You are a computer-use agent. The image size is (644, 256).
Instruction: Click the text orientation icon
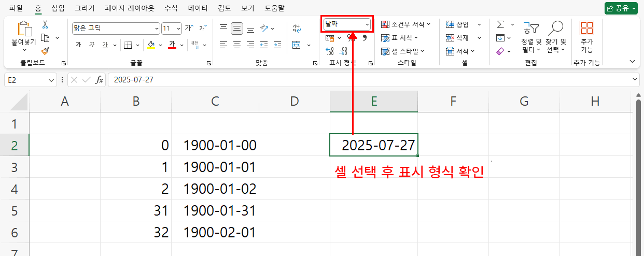pyautogui.click(x=264, y=28)
